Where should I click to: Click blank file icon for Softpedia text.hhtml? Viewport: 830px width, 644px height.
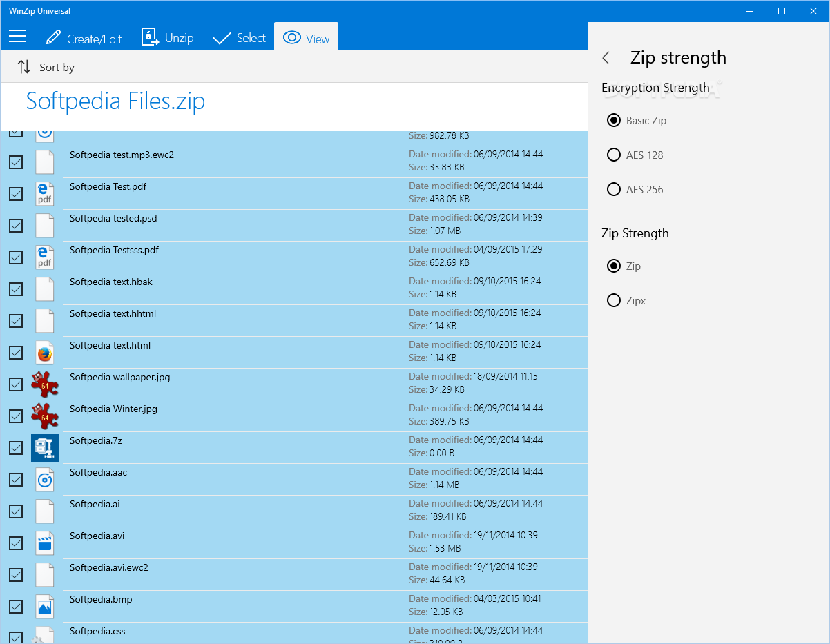tap(45, 321)
